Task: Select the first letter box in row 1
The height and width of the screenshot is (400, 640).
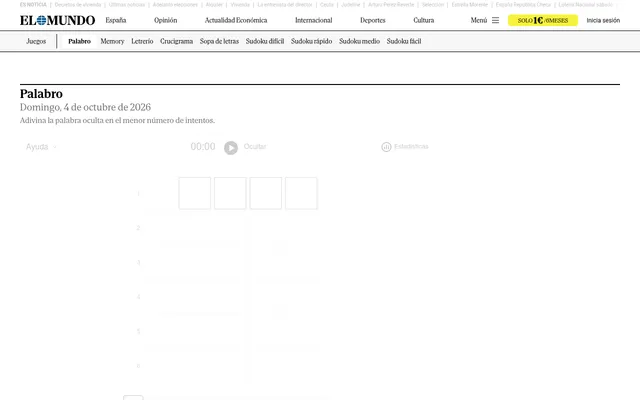Action: pyautogui.click(x=195, y=193)
